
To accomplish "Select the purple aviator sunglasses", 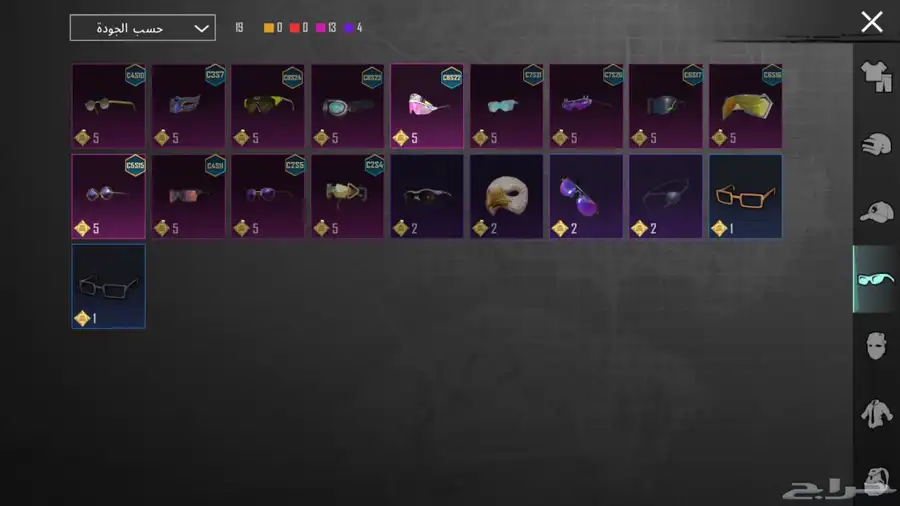I will point(586,196).
